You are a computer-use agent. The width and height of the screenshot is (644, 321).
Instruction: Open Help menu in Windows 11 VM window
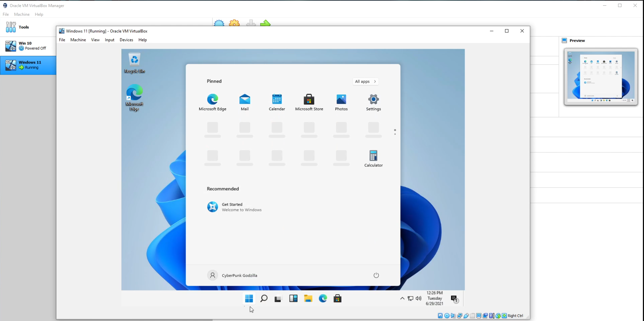(x=143, y=40)
